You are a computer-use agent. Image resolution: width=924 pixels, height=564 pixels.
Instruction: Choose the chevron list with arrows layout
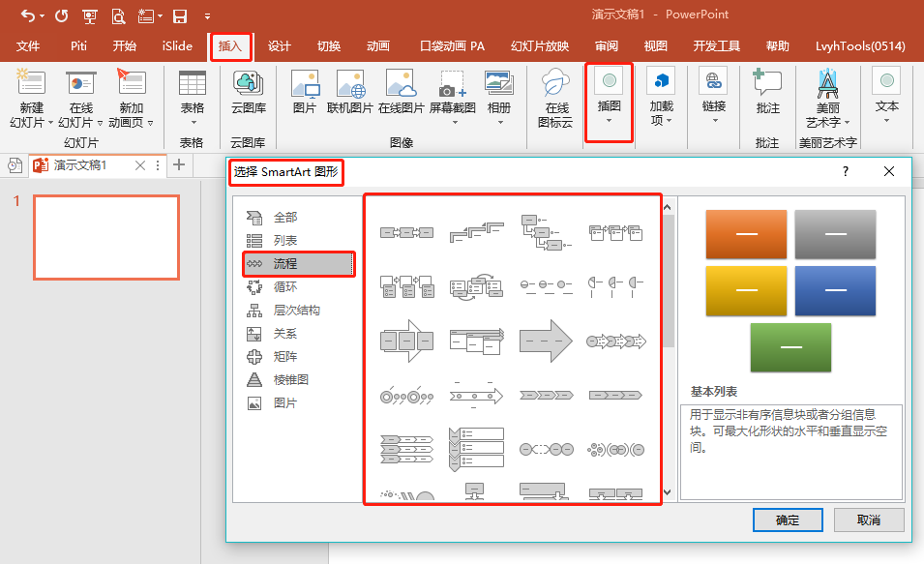point(407,450)
